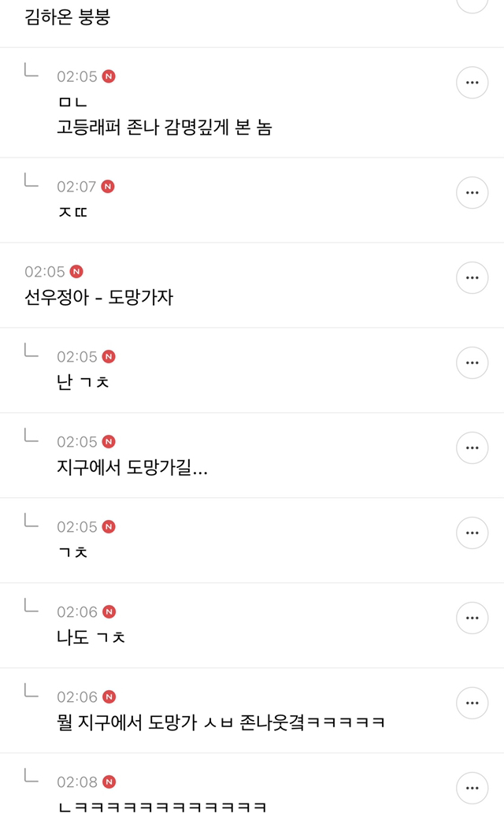Click the reply arrow icon of the "ㅈㄸ" reply
This screenshot has width=504, height=813.
(x=31, y=180)
